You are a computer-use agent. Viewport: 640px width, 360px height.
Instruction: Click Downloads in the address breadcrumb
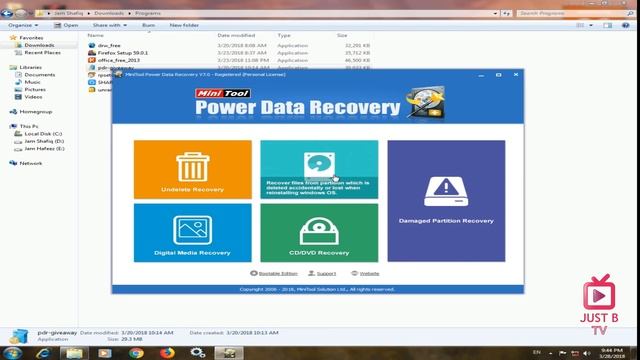tap(109, 13)
